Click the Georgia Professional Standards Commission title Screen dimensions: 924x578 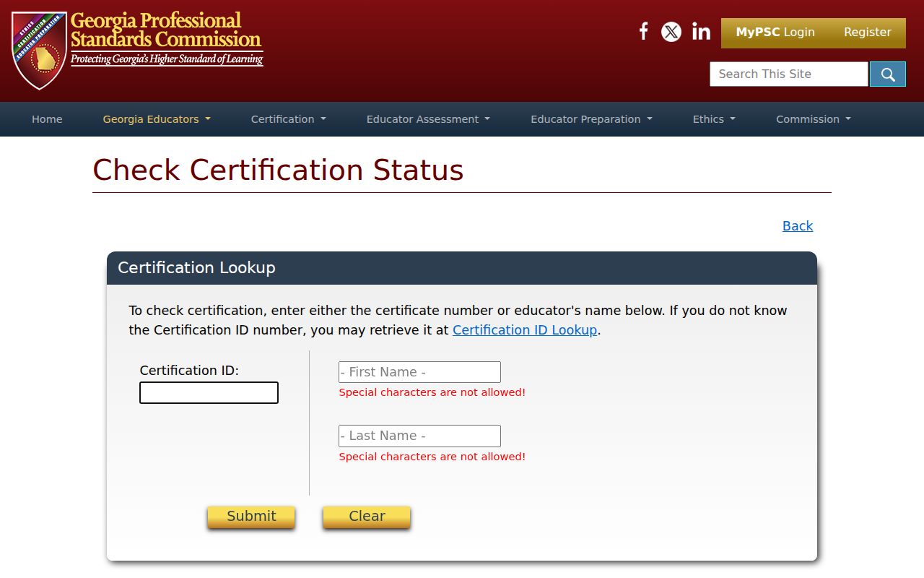pos(166,30)
